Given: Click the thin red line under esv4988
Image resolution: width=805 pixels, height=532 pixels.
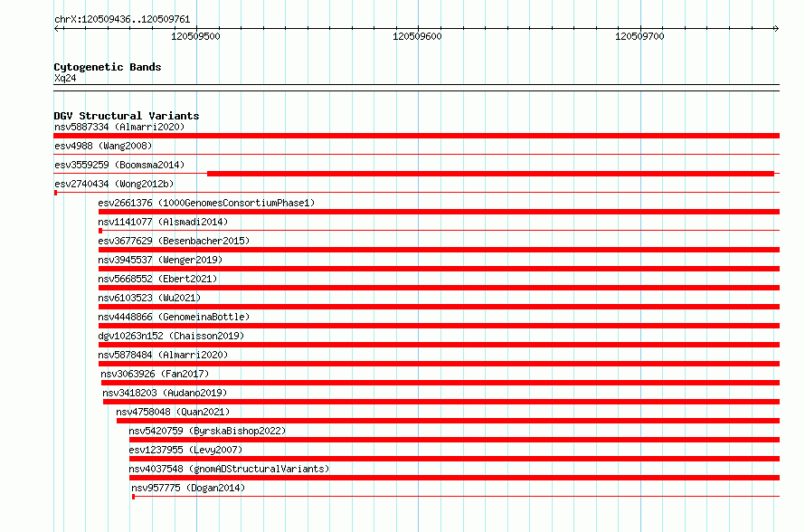Looking at the screenshot, I should click(416, 154).
